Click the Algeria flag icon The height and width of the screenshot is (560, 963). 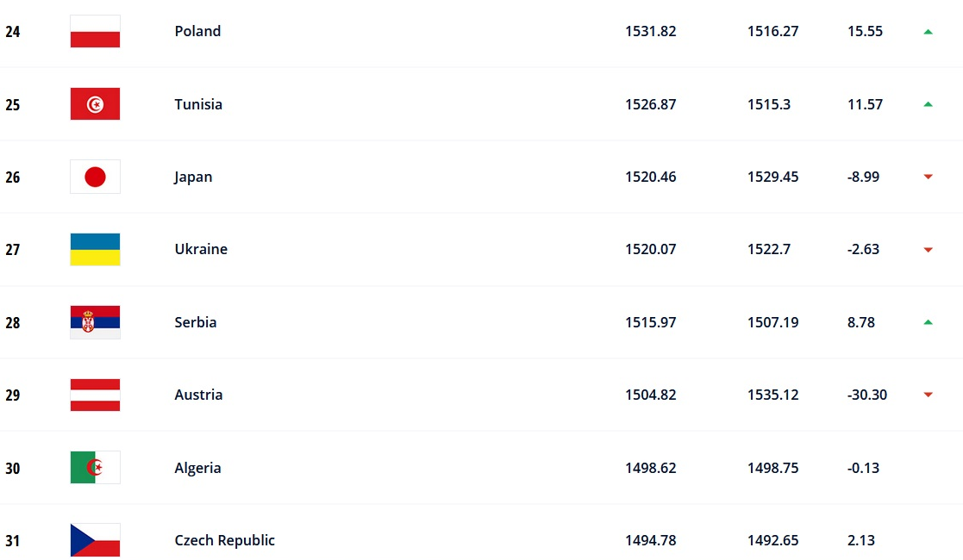tap(95, 468)
